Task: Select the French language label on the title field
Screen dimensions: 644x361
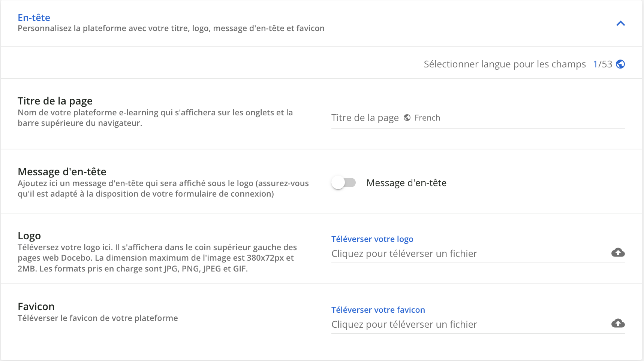Action: point(428,118)
